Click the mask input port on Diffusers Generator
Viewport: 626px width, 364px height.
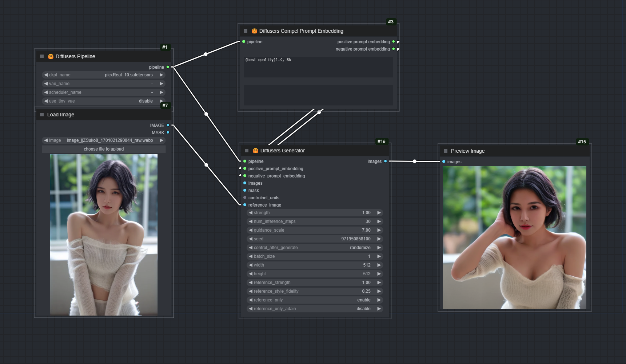point(245,190)
